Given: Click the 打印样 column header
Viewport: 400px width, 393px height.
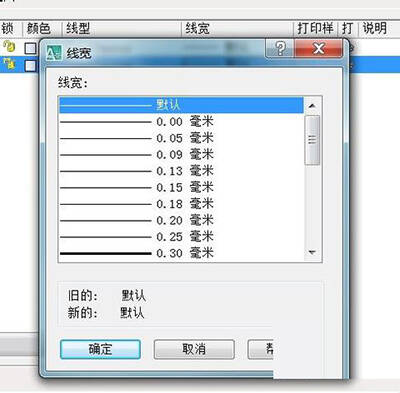Looking at the screenshot, I should tap(316, 28).
